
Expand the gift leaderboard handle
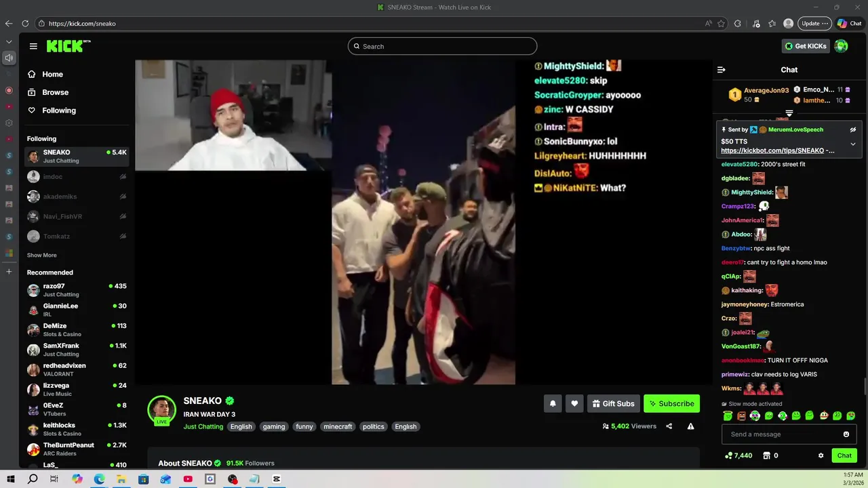click(x=789, y=113)
